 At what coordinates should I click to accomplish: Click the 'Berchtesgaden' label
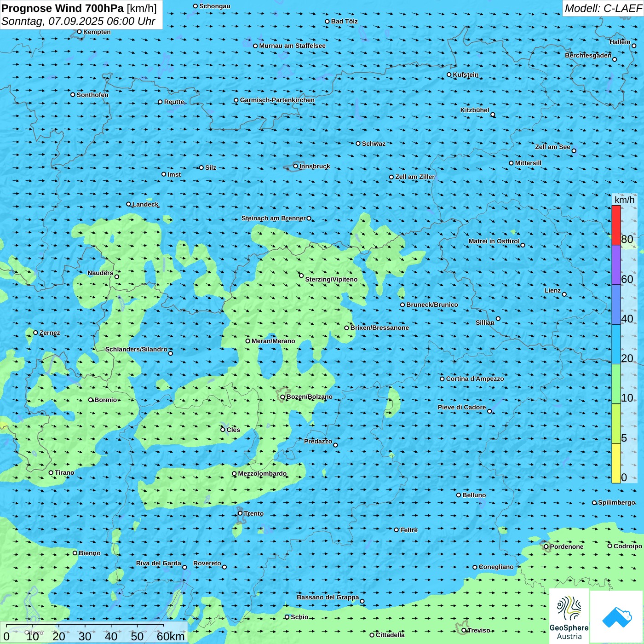[x=588, y=55]
